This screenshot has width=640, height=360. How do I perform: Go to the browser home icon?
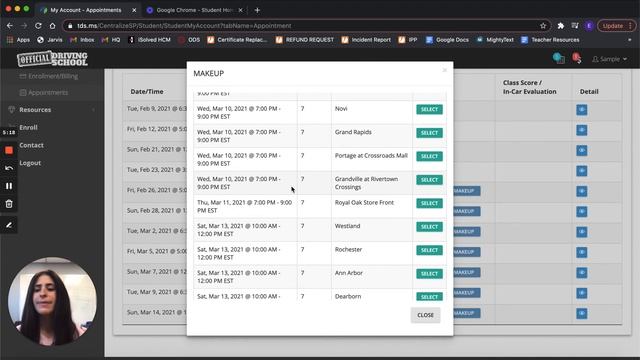click(52, 26)
